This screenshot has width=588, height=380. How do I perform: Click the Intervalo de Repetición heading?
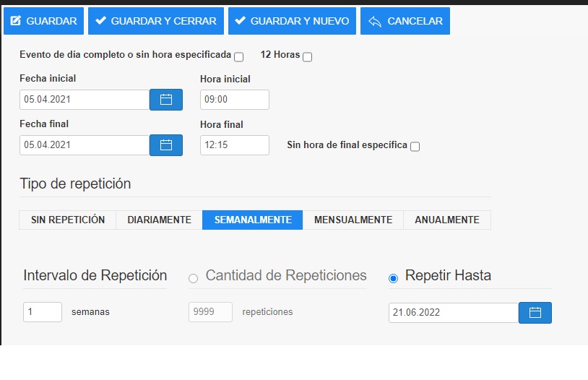pyautogui.click(x=95, y=275)
